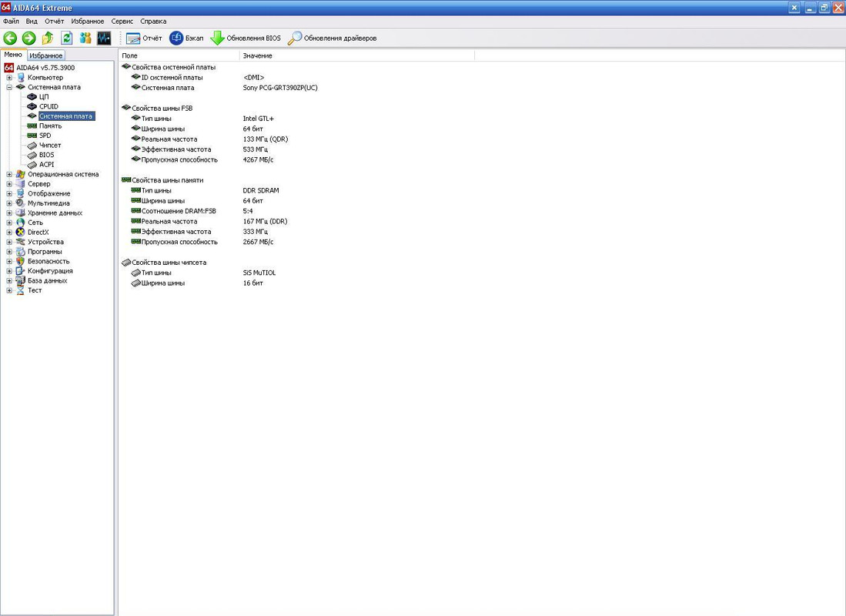Viewport: 846px width, 616px height.
Task: Select the DDR SDRAM value
Action: (261, 191)
